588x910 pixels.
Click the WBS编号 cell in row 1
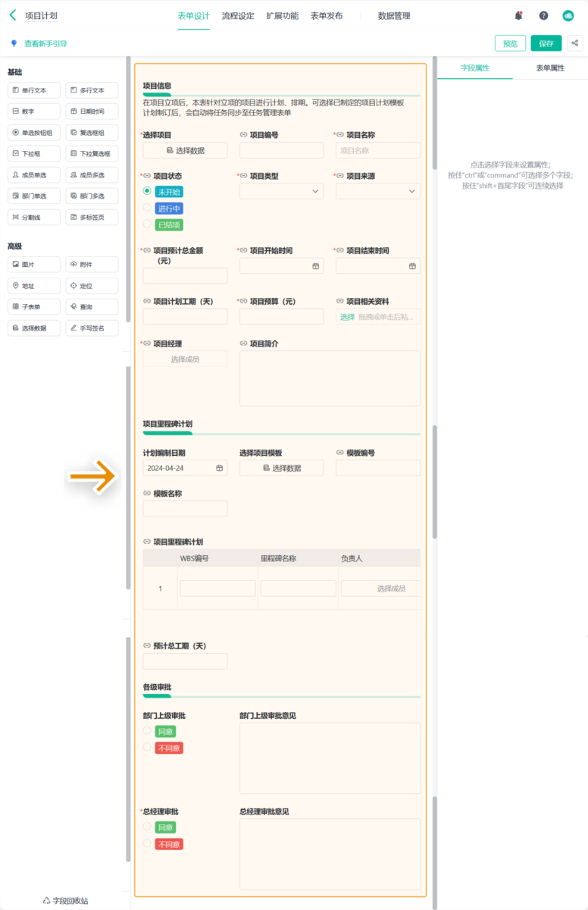pos(217,588)
